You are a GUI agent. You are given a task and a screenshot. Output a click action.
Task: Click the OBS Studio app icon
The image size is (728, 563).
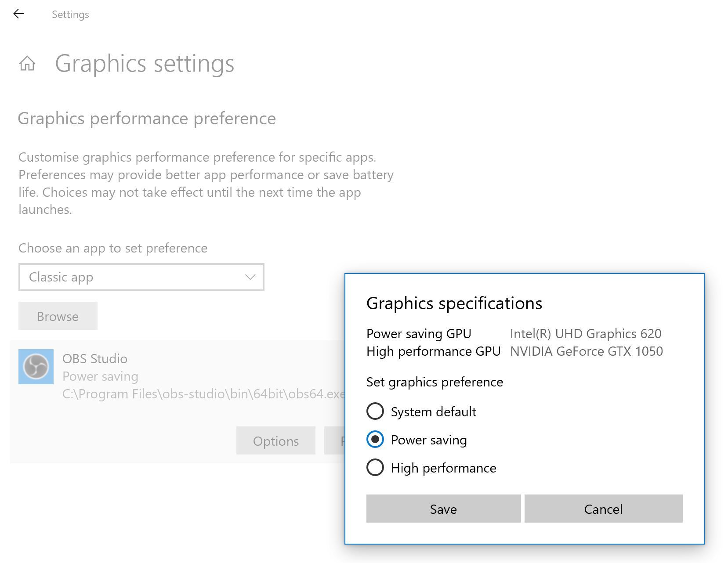coord(36,367)
